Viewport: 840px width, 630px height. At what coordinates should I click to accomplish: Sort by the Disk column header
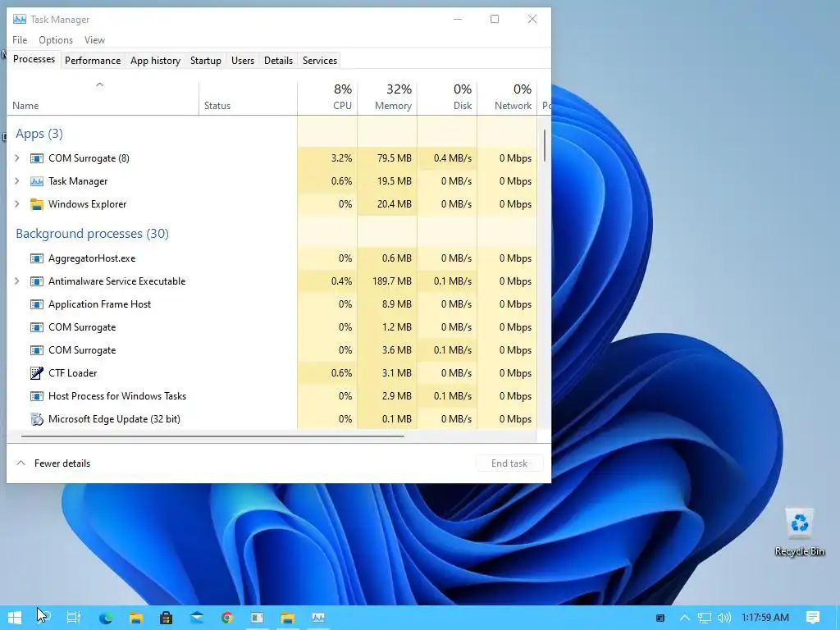[447, 98]
